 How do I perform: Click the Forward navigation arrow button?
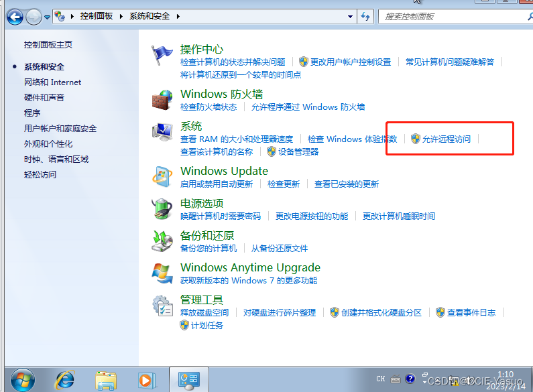click(34, 17)
